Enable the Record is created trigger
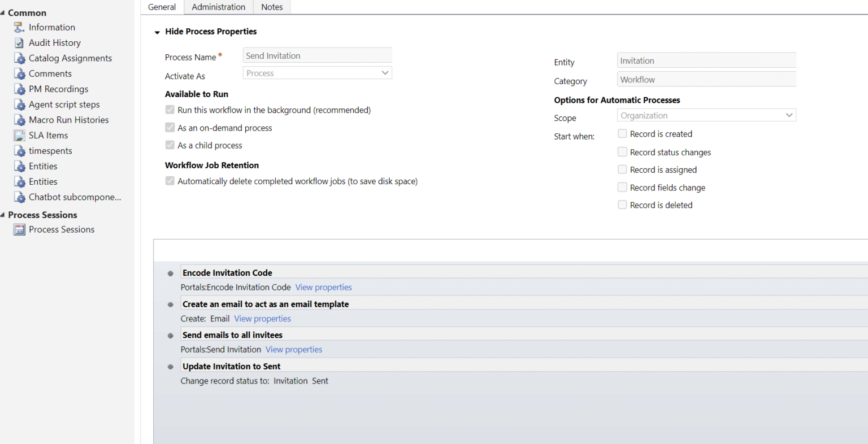Image resolution: width=868 pixels, height=444 pixels. (622, 133)
